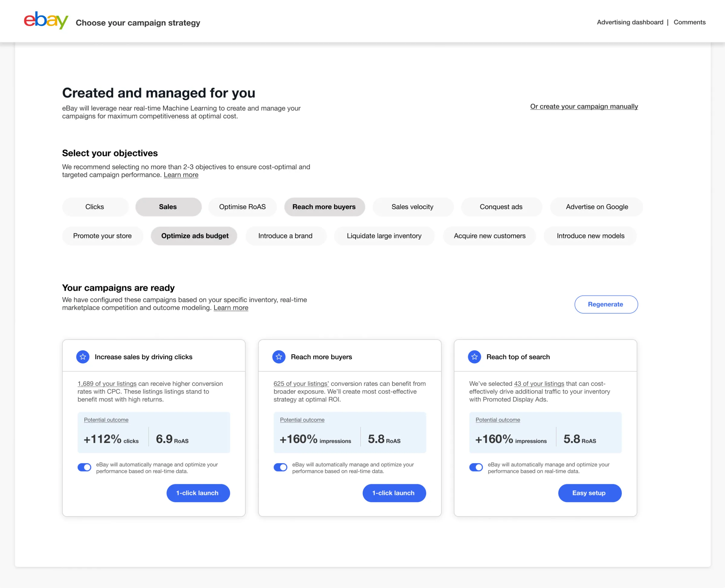Image resolution: width=725 pixels, height=588 pixels.
Task: Click star icon on Reach more buyers card
Action: 279,357
